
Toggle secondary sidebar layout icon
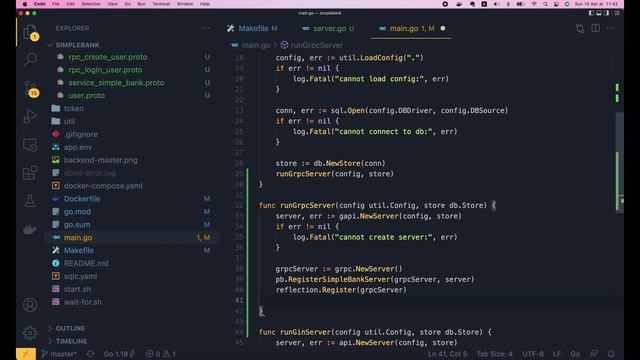[607, 13]
